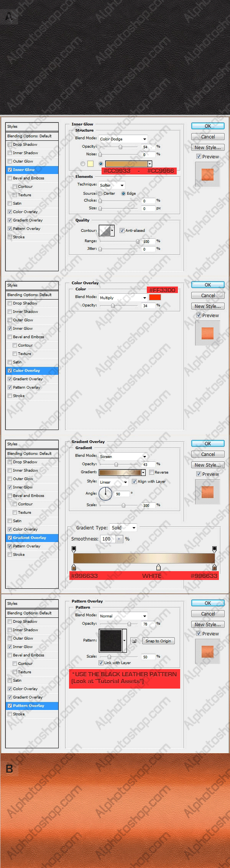The width and height of the screenshot is (230, 868).
Task: Open Blending Options: Default in Inner Glow dialog
Action: pyautogui.click(x=32, y=136)
